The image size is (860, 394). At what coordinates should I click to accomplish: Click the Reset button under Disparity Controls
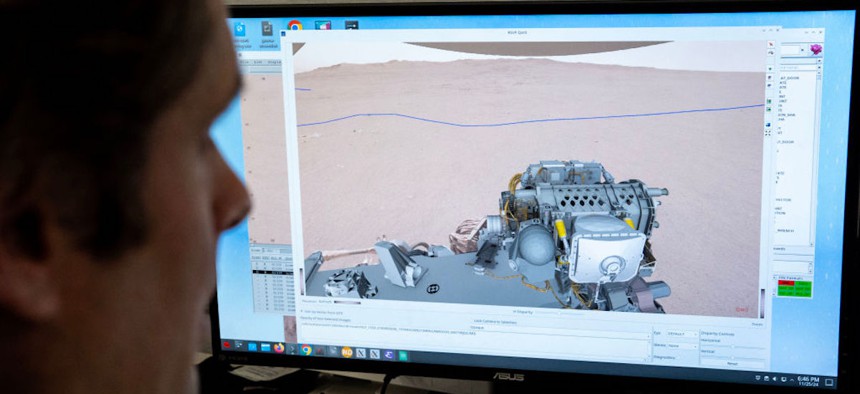click(x=733, y=364)
